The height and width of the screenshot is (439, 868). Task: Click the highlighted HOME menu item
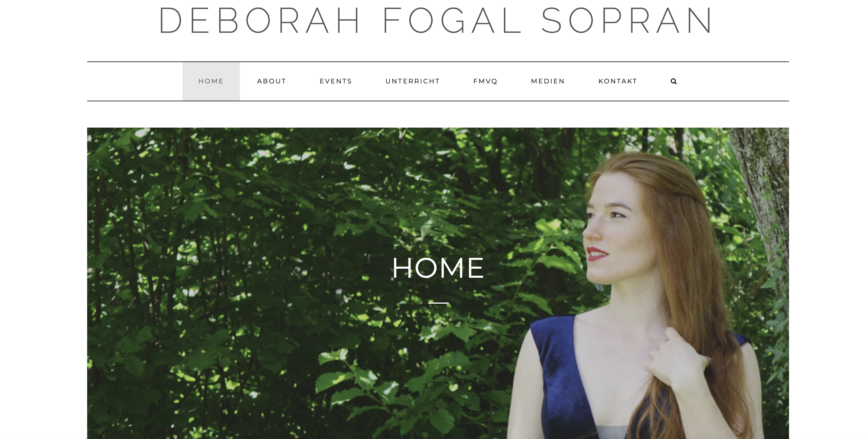[x=211, y=81]
